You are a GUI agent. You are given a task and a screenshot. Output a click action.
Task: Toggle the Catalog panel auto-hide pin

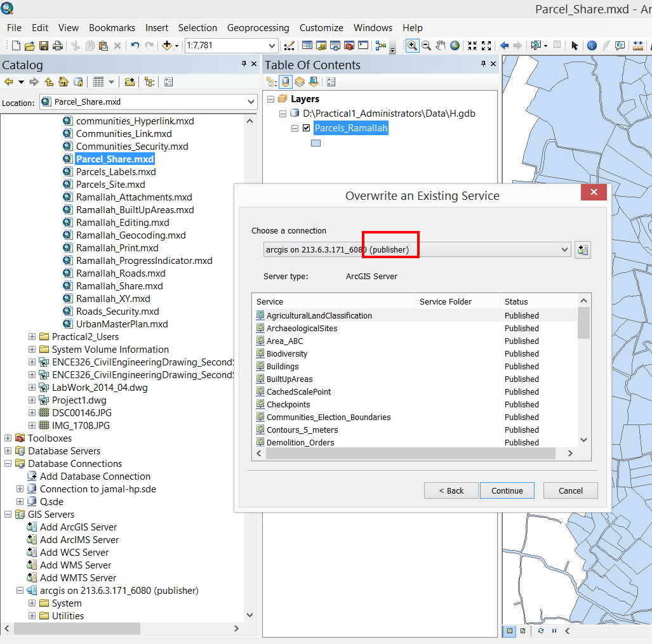click(x=244, y=63)
